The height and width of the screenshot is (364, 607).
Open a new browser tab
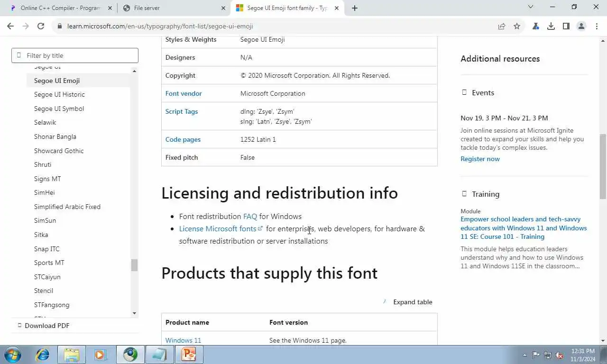(x=355, y=8)
